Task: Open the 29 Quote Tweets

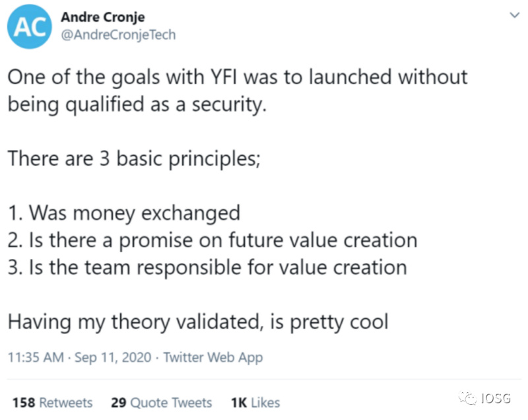Action: (x=160, y=402)
